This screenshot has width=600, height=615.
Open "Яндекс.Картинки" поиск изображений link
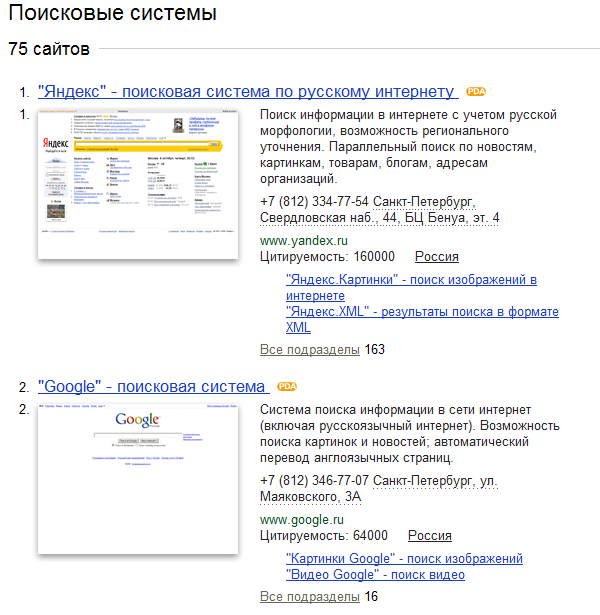tap(411, 287)
